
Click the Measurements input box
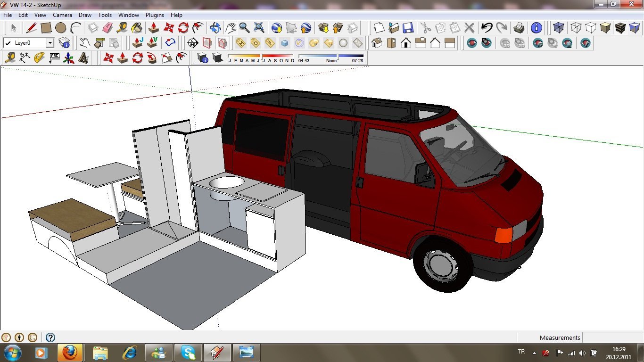[612, 337]
